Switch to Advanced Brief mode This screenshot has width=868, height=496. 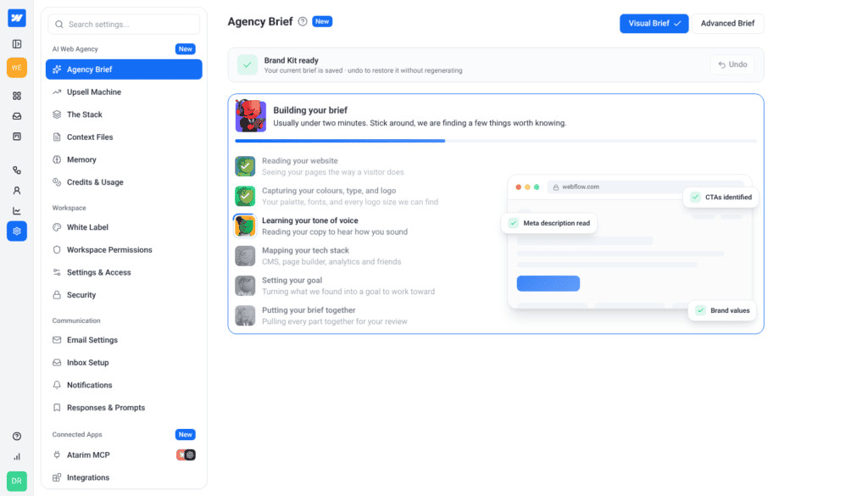[x=727, y=23]
